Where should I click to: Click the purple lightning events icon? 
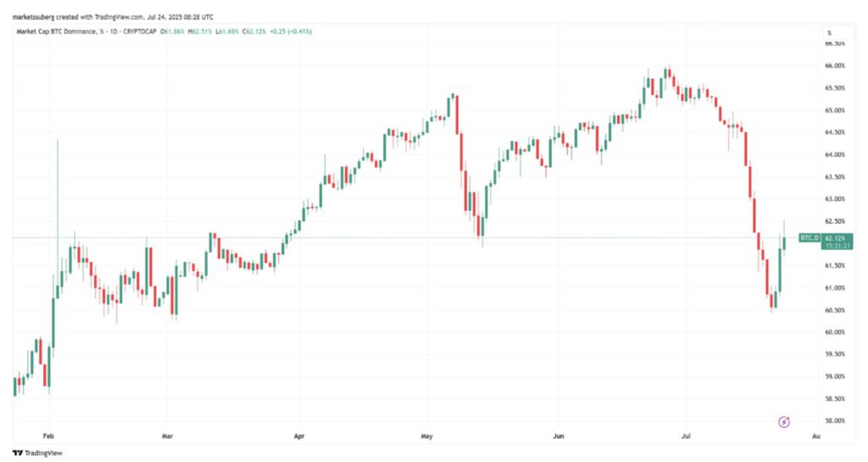[785, 421]
